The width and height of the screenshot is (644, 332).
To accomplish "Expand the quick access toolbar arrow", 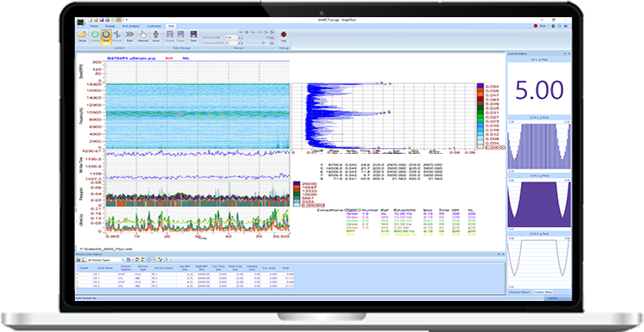I will point(126,20).
